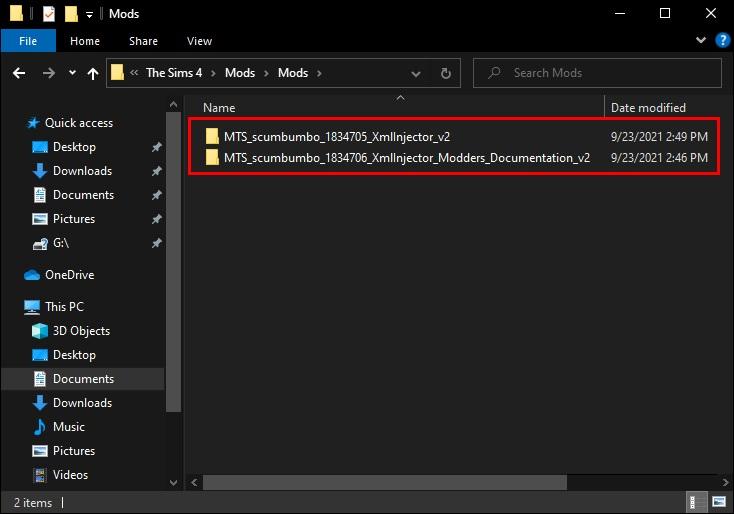Click the Up one level arrow
Screen dimensions: 734x514
click(x=93, y=73)
